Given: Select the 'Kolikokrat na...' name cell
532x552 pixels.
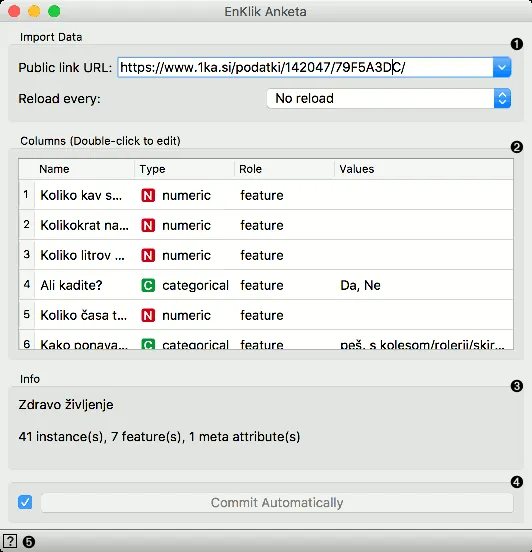Looking at the screenshot, I should (x=85, y=225).
